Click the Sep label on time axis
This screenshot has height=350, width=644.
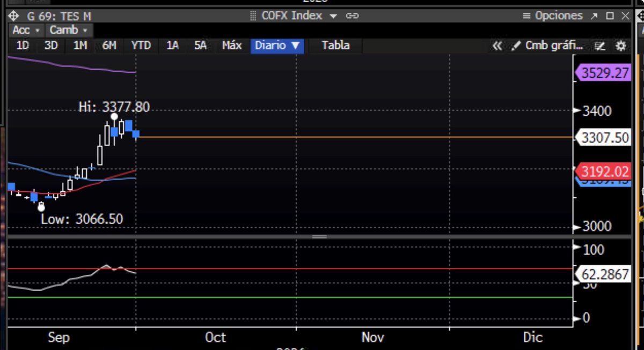tap(58, 337)
